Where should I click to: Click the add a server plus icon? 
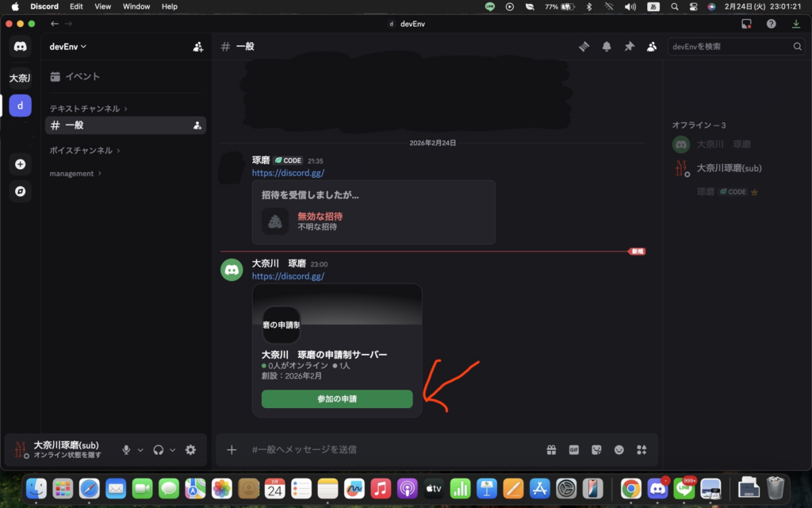(x=21, y=165)
